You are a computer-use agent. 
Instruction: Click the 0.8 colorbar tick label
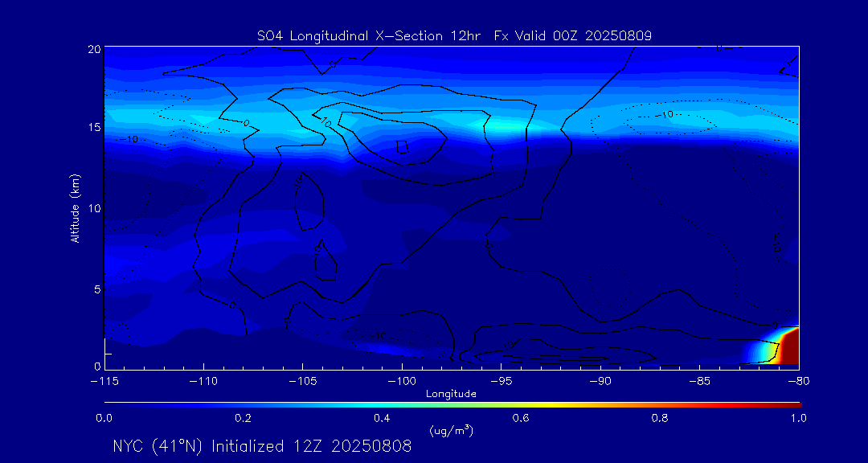coord(660,418)
